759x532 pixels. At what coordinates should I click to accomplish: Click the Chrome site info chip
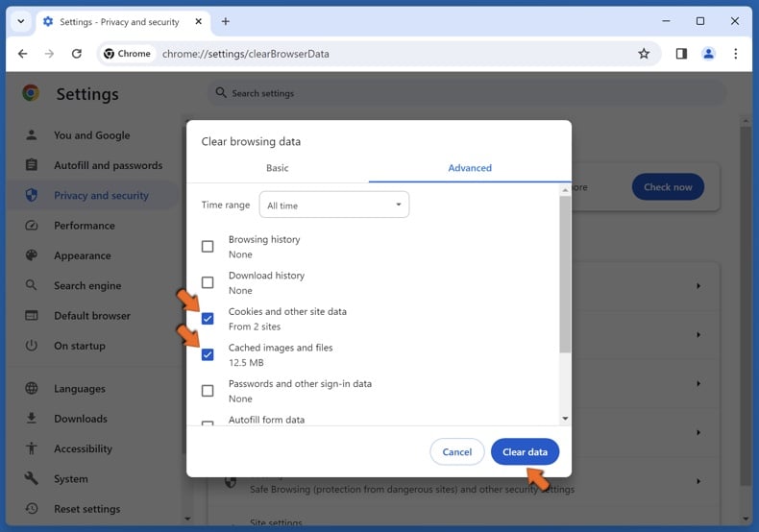(x=128, y=54)
